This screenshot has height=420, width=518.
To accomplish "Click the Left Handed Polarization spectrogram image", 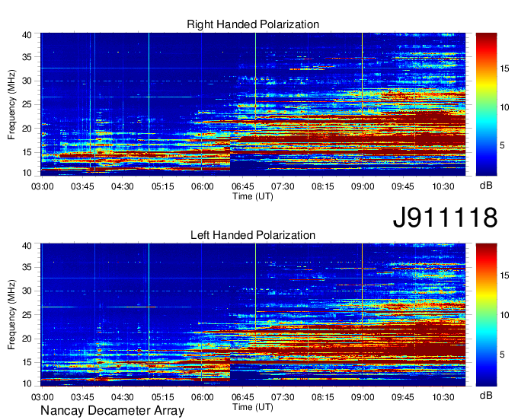I will click(x=253, y=315).
